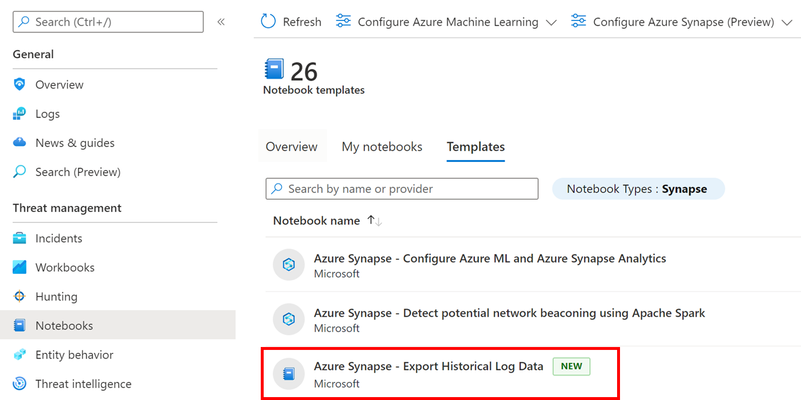This screenshot has width=801, height=400.
Task: Expand the Configure Azure Machine Learning dropdown
Action: tap(551, 22)
